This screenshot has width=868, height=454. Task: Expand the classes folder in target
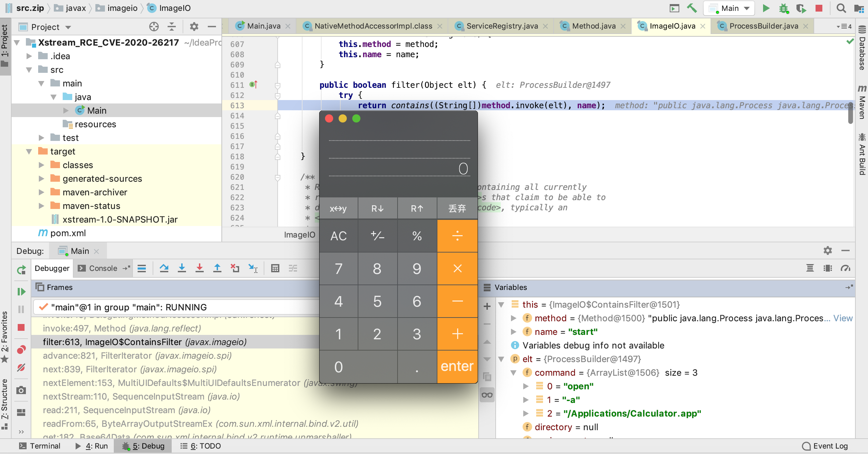[x=42, y=165]
